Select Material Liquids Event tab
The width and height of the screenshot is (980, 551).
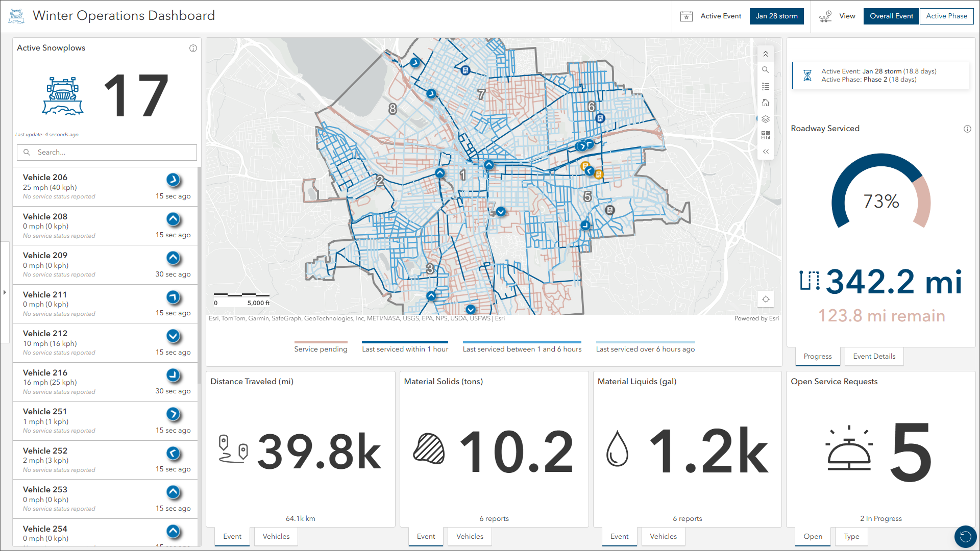coord(619,536)
